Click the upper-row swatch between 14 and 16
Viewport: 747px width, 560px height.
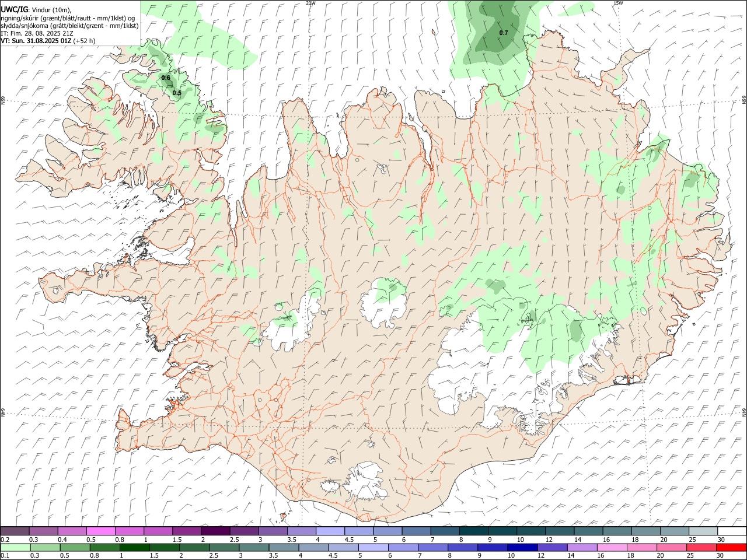(588, 531)
